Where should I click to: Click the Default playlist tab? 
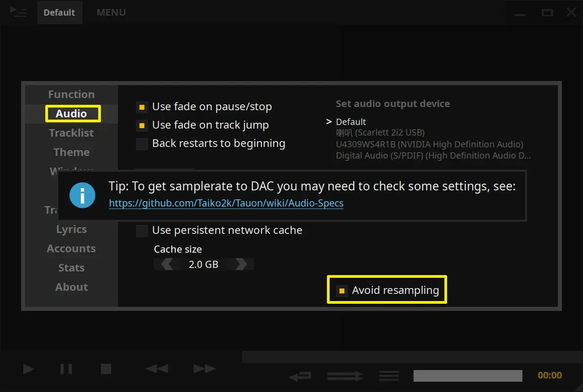(x=59, y=13)
